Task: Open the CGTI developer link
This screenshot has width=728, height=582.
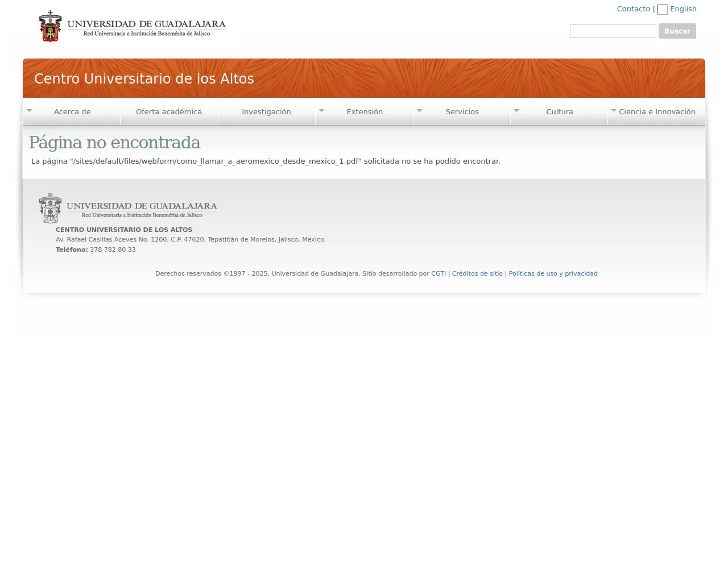Action: [x=439, y=273]
